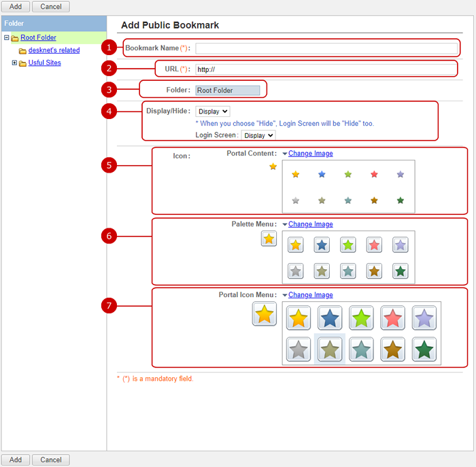Click current Portal Content star preview
Screen dimensions: 476x467
pyautogui.click(x=273, y=167)
